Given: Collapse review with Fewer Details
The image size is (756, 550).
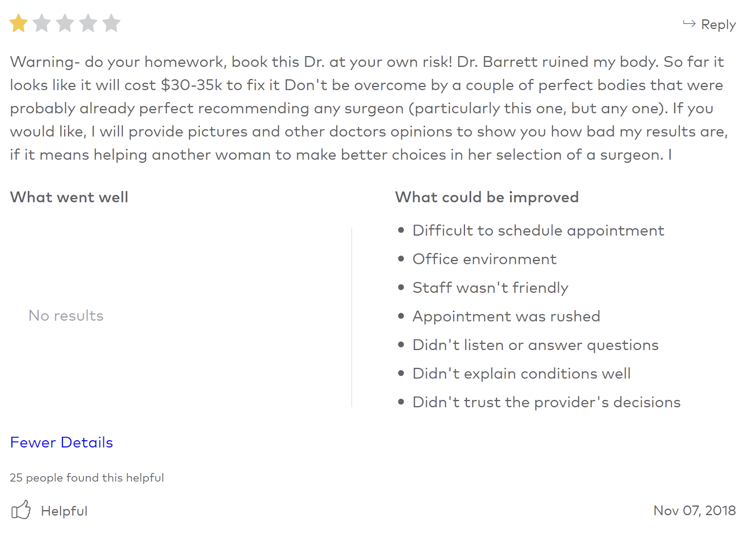Looking at the screenshot, I should tap(61, 442).
